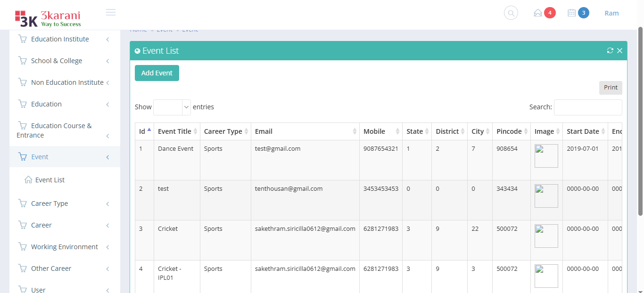The image size is (644, 293).
Task: Click the refresh icon in Event List header
Action: pos(610,51)
